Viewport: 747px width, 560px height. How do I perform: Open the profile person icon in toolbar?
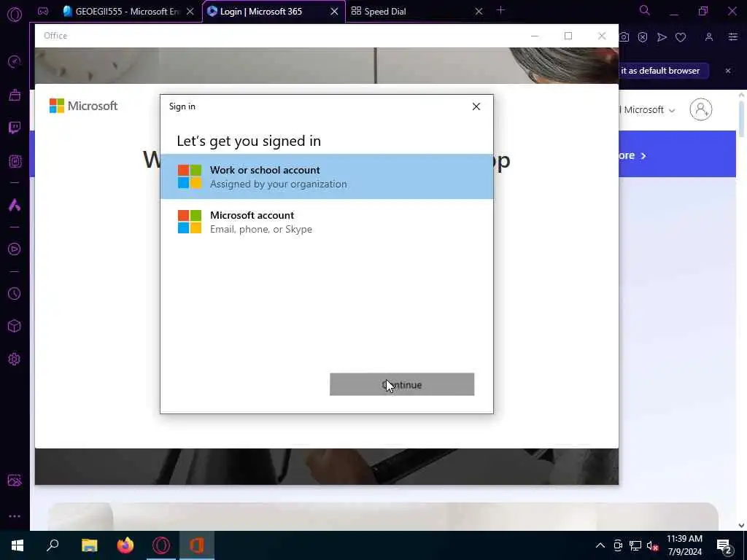pos(709,37)
